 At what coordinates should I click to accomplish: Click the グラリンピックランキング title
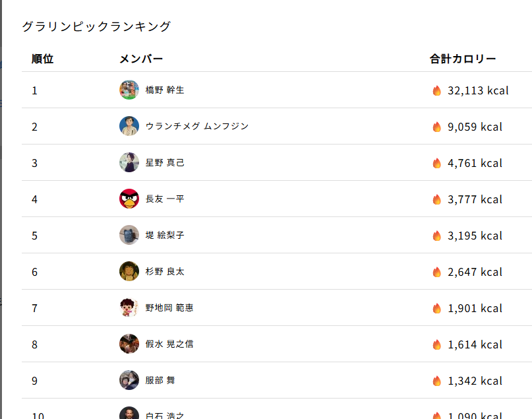[96, 26]
